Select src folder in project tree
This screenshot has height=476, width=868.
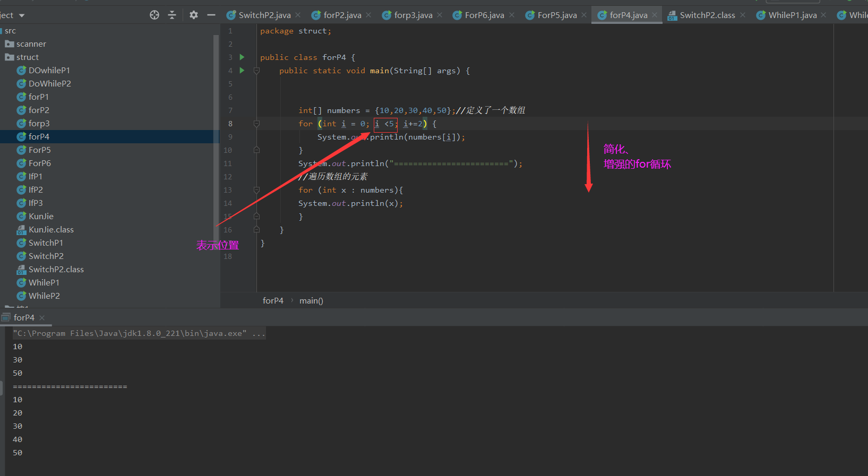coord(10,30)
